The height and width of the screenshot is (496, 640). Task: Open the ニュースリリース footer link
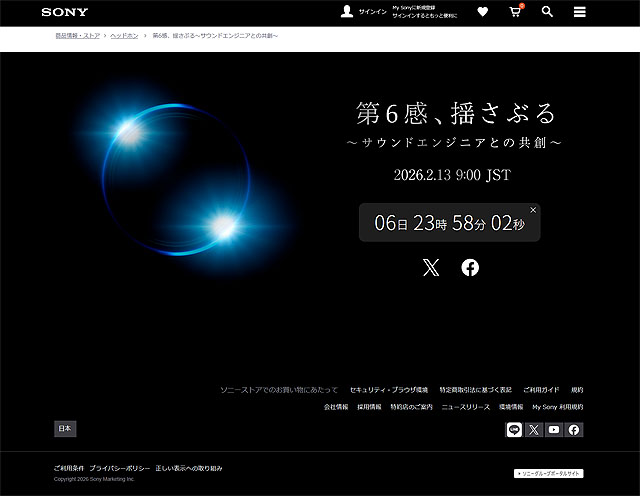466,407
